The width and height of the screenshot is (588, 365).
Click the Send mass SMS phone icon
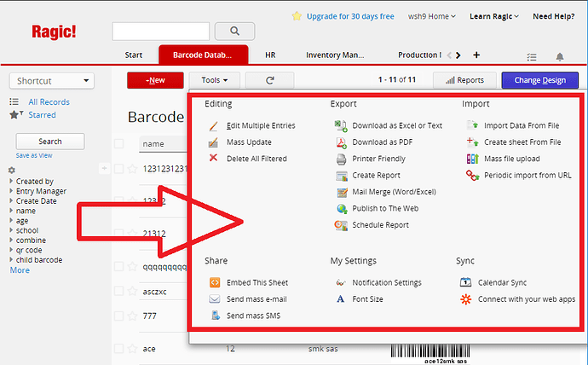pos(216,316)
